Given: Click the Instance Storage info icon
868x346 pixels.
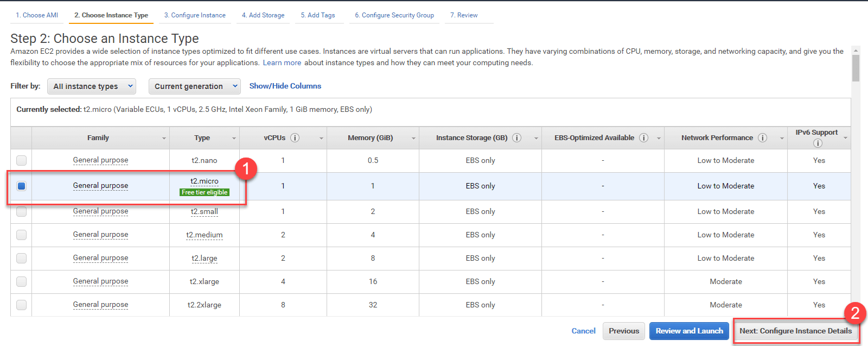Looking at the screenshot, I should [x=517, y=138].
